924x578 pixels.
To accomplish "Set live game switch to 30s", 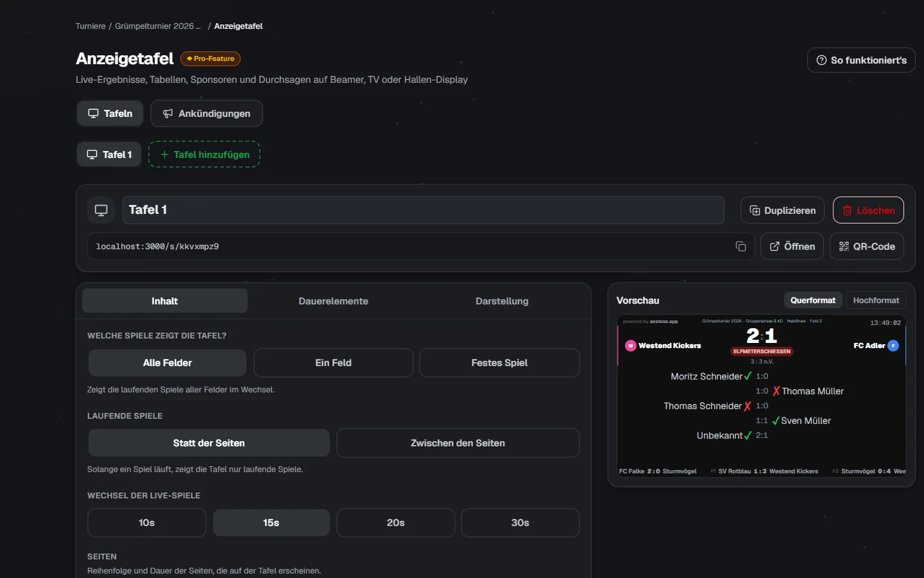I will 520,523.
